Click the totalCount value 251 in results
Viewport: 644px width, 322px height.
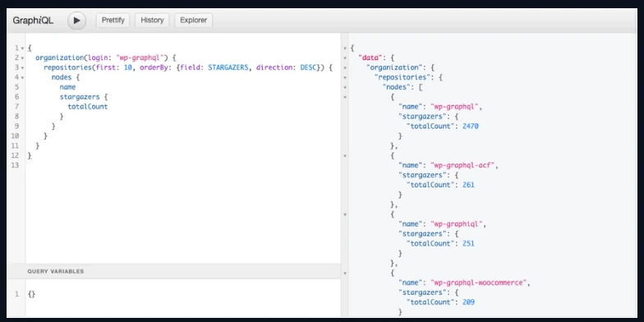468,243
